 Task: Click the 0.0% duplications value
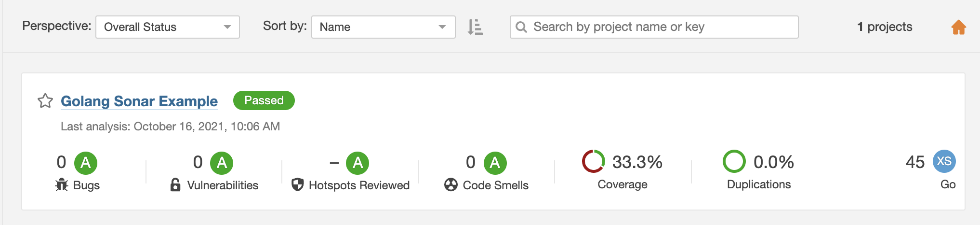(774, 162)
